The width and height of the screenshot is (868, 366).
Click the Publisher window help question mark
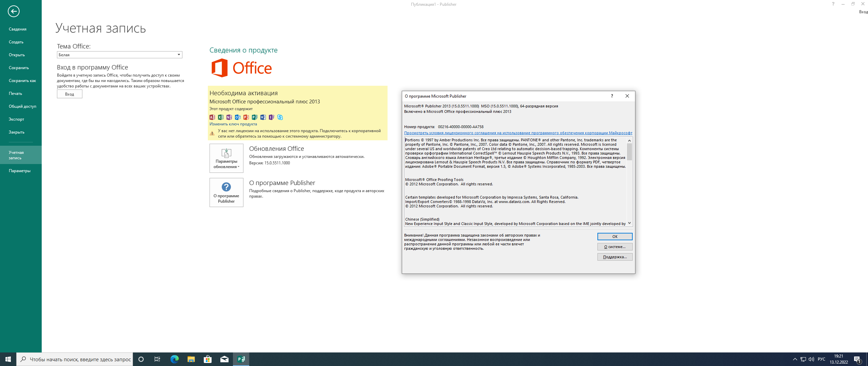(833, 4)
